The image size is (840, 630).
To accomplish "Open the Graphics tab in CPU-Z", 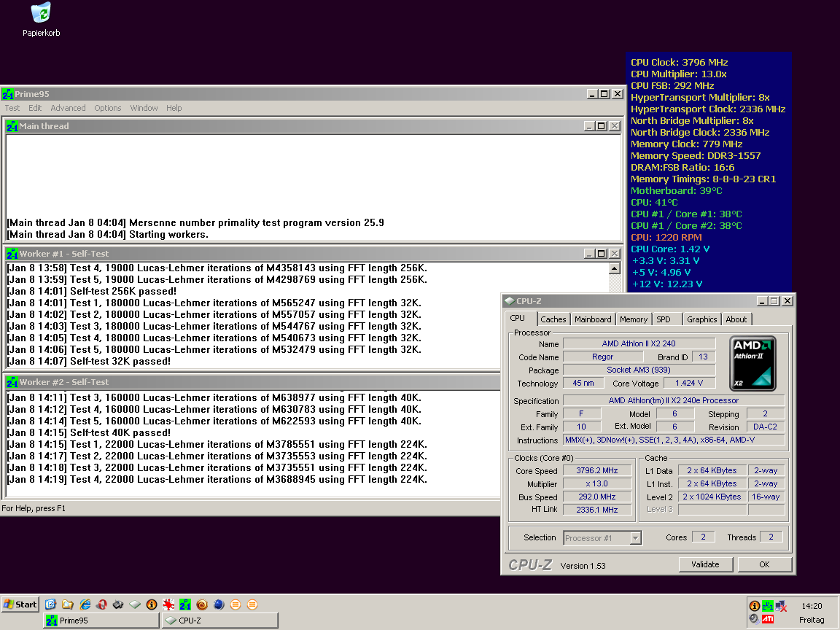I will (x=701, y=319).
